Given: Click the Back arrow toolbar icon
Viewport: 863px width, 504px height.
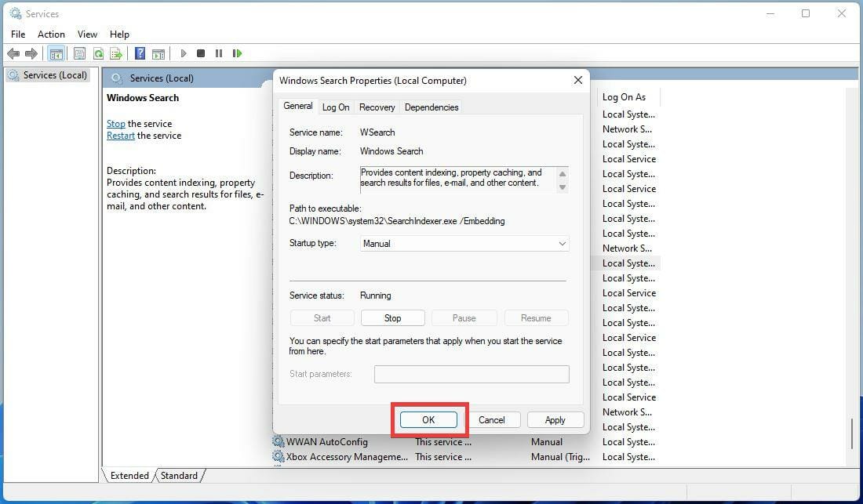Looking at the screenshot, I should point(13,53).
